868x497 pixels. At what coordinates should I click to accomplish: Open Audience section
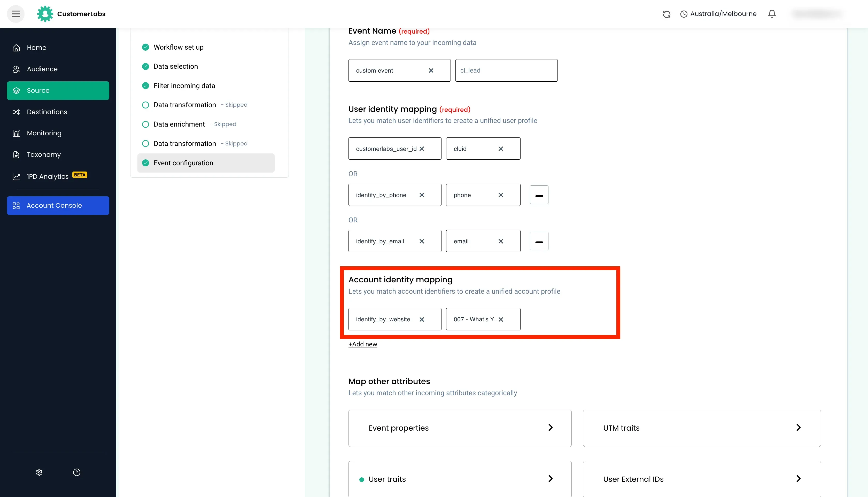58,69
